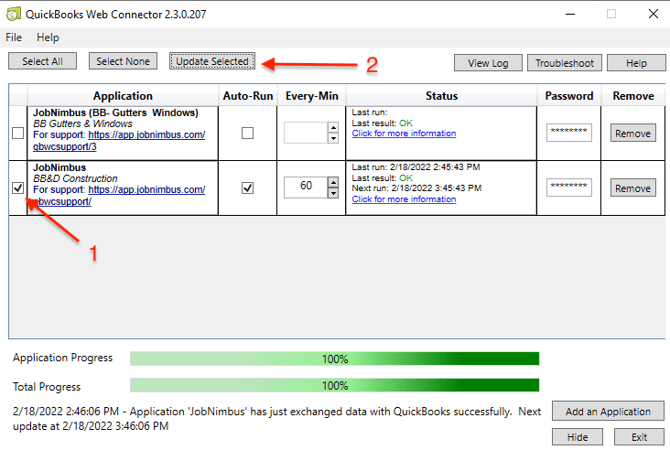The width and height of the screenshot is (670, 450).
Task: Remove the BB&D Construction application
Action: pyautogui.click(x=633, y=188)
